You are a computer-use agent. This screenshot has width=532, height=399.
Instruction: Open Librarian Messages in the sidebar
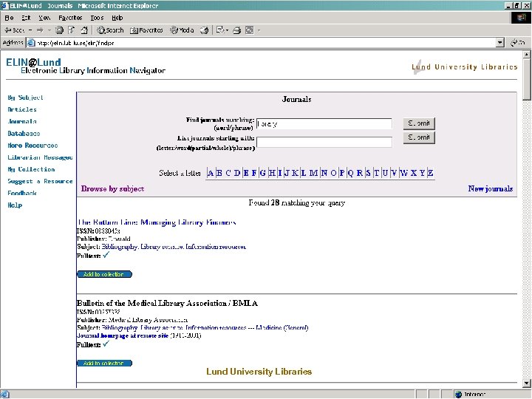coord(40,157)
